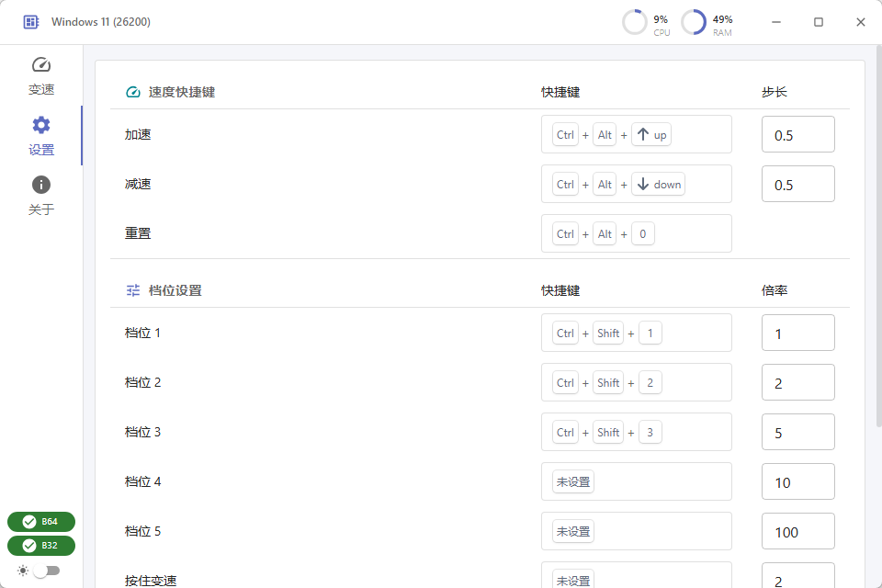Screen dimensions: 882x588
Task: Open the 变速 speed tab
Action: pyautogui.click(x=41, y=76)
